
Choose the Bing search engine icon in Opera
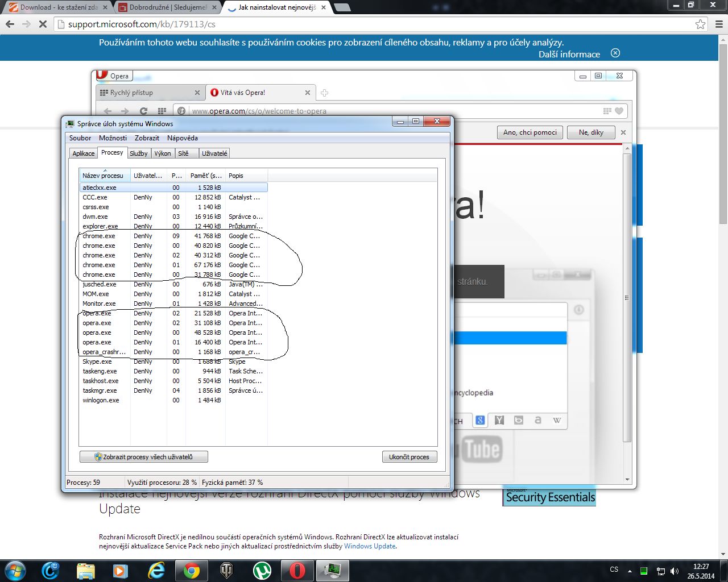[519, 420]
